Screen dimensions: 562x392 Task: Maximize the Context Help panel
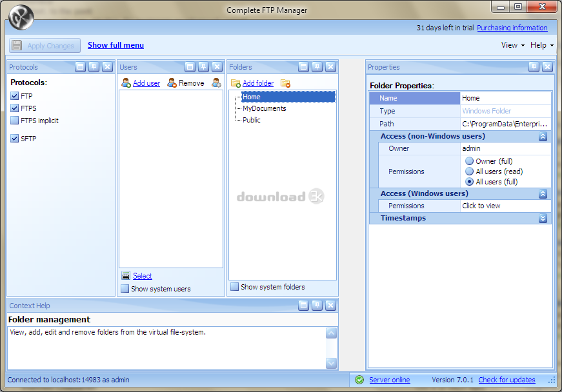[303, 306]
